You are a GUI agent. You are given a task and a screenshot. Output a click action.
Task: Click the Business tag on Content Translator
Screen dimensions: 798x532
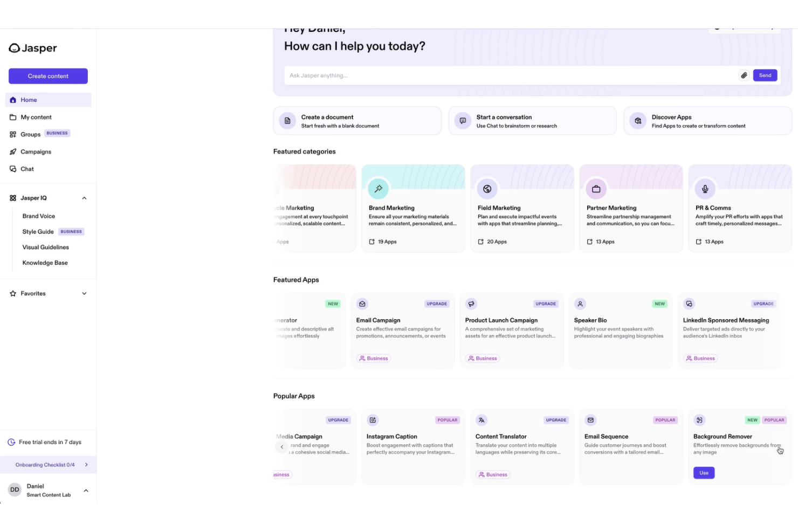point(493,475)
